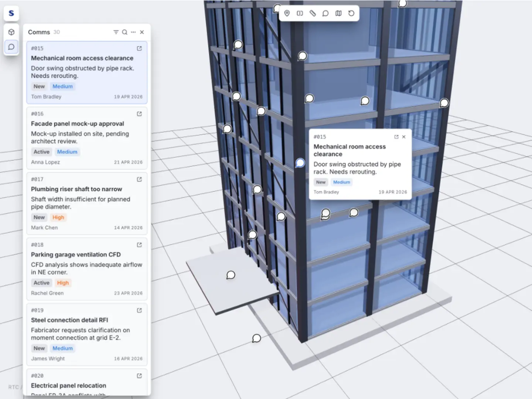Open the filter options in Comms panel

(x=116, y=32)
